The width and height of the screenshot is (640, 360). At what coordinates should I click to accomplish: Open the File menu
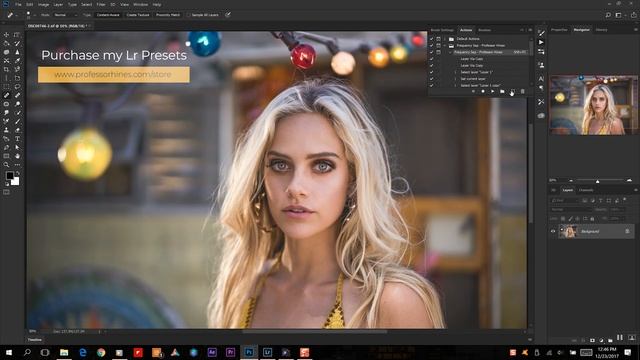18,4
